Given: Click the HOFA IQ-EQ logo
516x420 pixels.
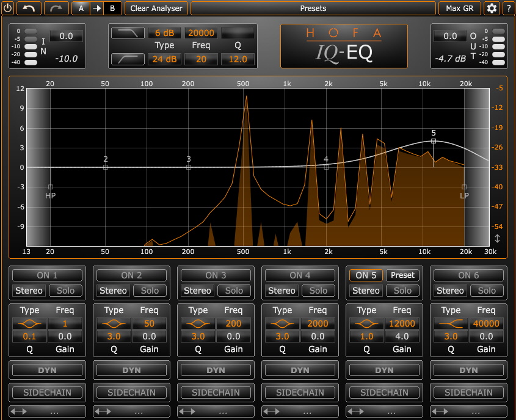Looking at the screenshot, I should pos(344,46).
